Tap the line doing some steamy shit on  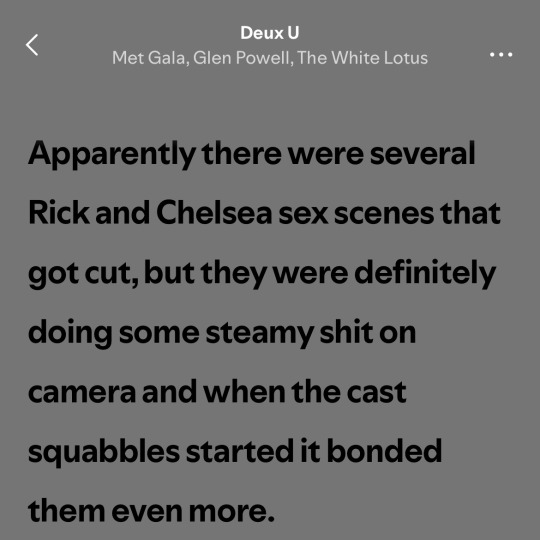tap(222, 333)
